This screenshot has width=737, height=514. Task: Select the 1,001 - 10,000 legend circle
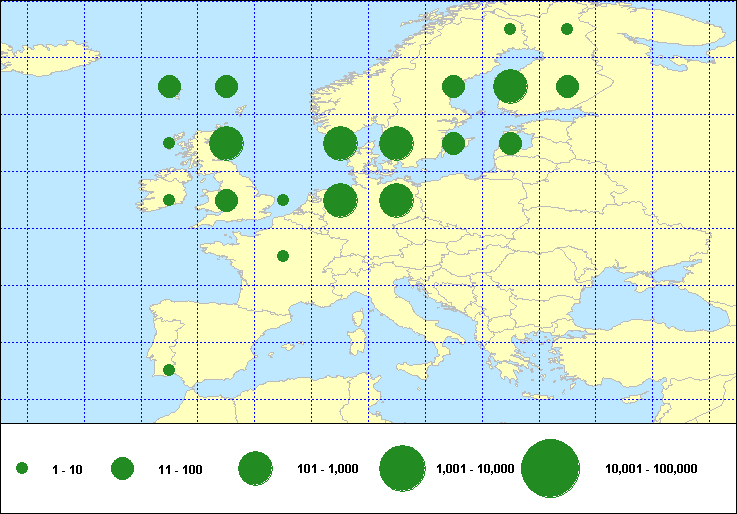pos(403,468)
